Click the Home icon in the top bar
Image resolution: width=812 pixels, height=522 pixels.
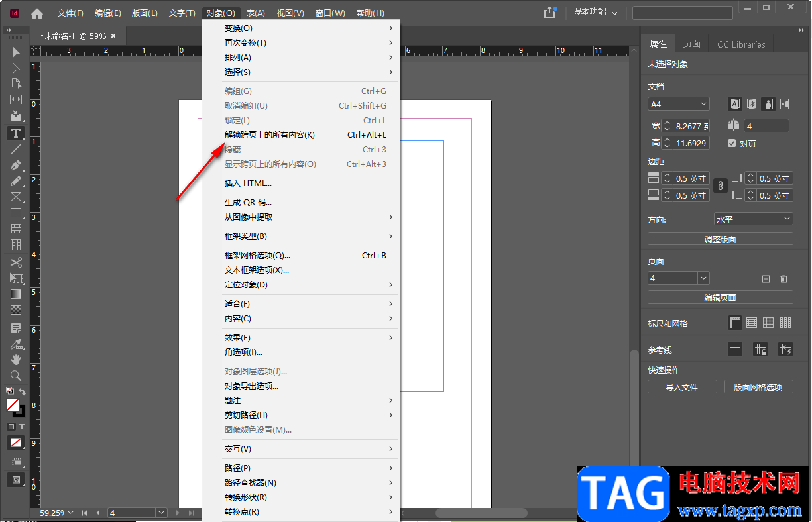coord(37,13)
